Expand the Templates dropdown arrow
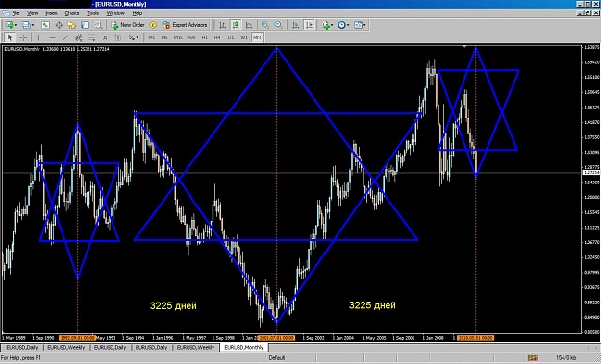Image resolution: width=601 pixels, height=364 pixels. 364,25
